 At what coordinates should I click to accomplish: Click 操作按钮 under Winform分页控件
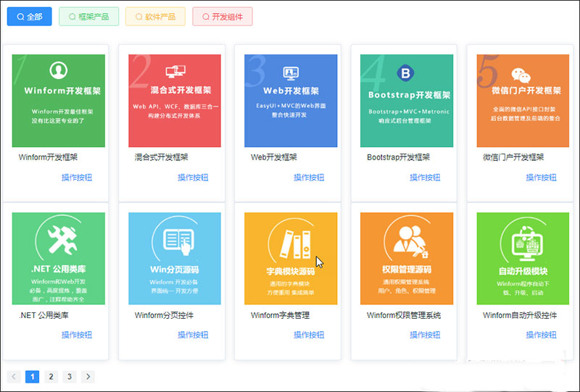(193, 335)
